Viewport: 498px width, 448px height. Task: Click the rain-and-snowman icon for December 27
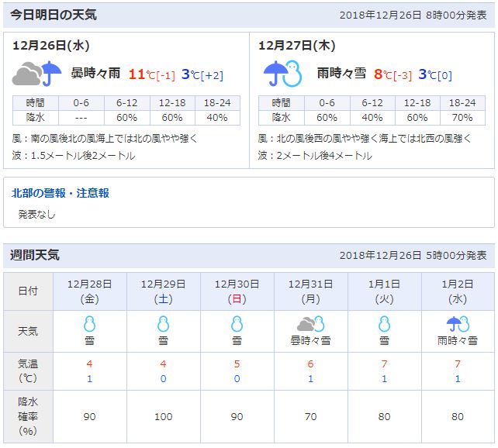[283, 74]
